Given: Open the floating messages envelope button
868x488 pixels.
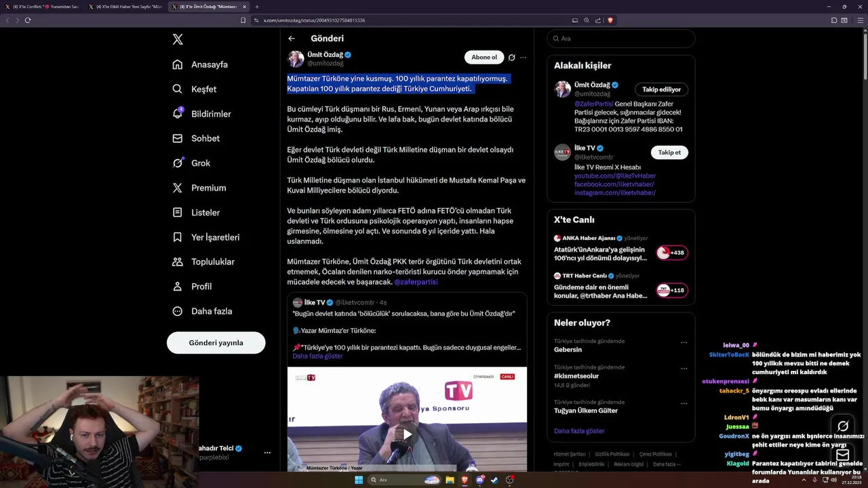Looking at the screenshot, I should (843, 455).
